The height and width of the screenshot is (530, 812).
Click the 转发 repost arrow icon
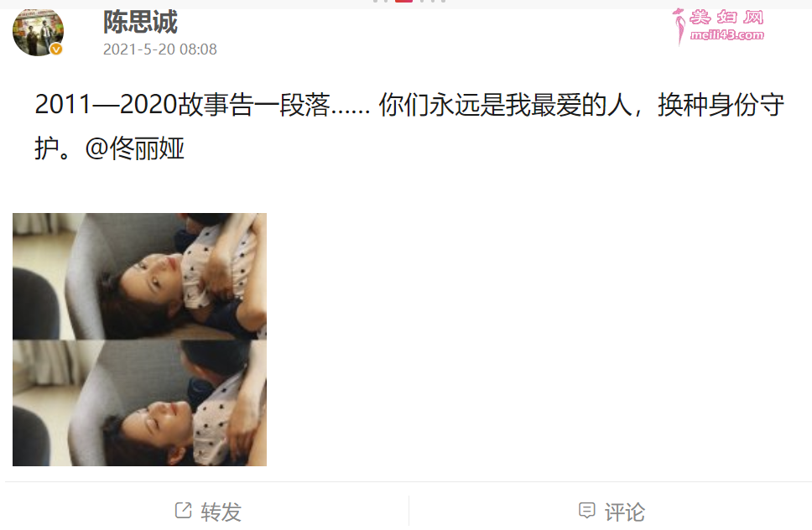[184, 511]
